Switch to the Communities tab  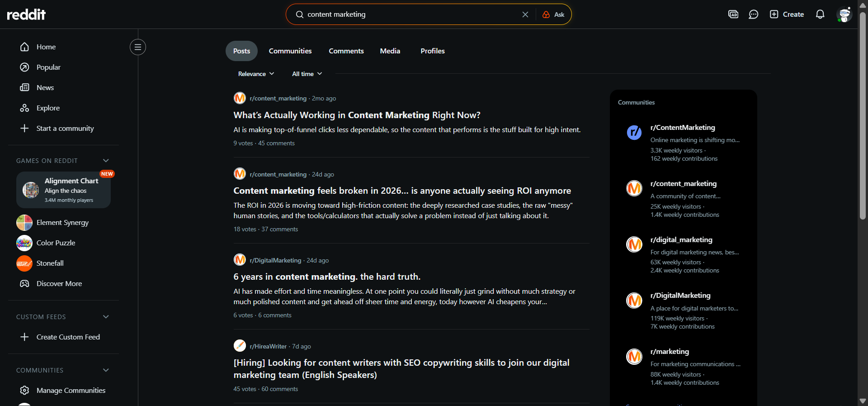click(x=290, y=51)
